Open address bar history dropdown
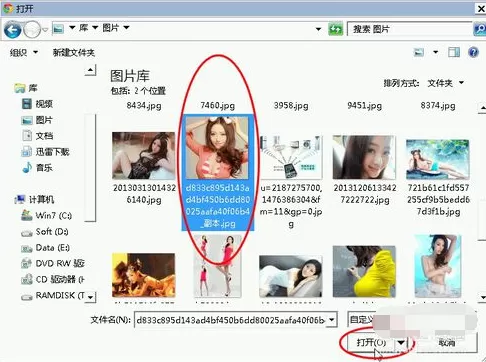This screenshot has height=362, width=486. pyautogui.click(x=318, y=29)
